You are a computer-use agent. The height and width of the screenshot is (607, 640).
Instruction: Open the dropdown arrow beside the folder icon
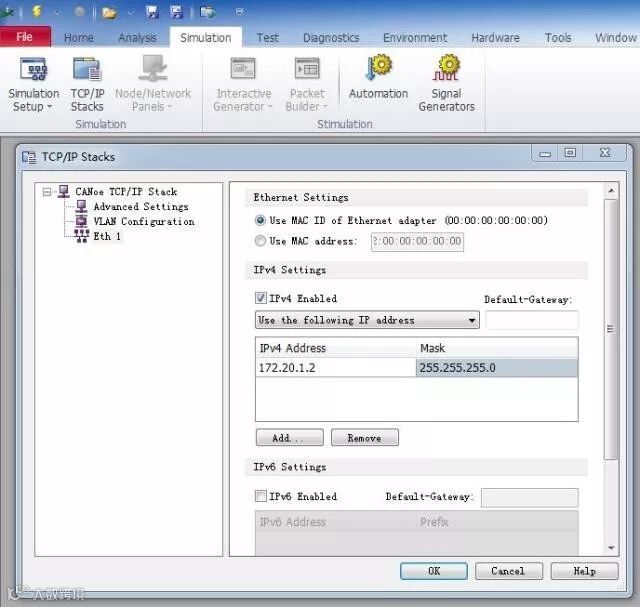pos(131,13)
